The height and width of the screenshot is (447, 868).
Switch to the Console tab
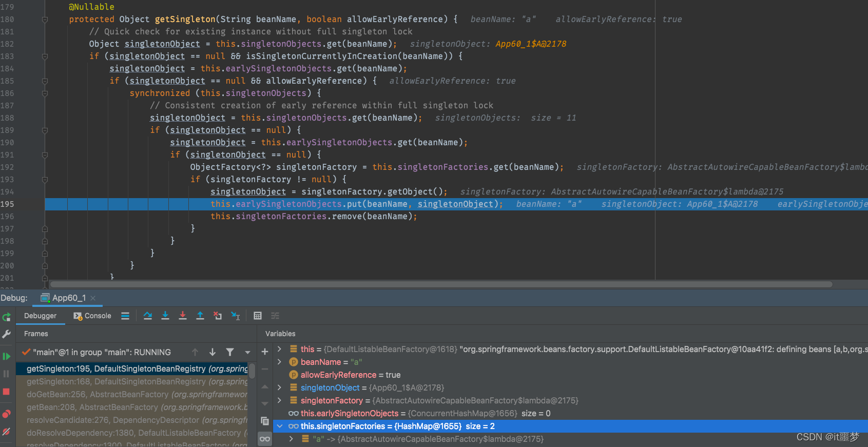tap(92, 316)
